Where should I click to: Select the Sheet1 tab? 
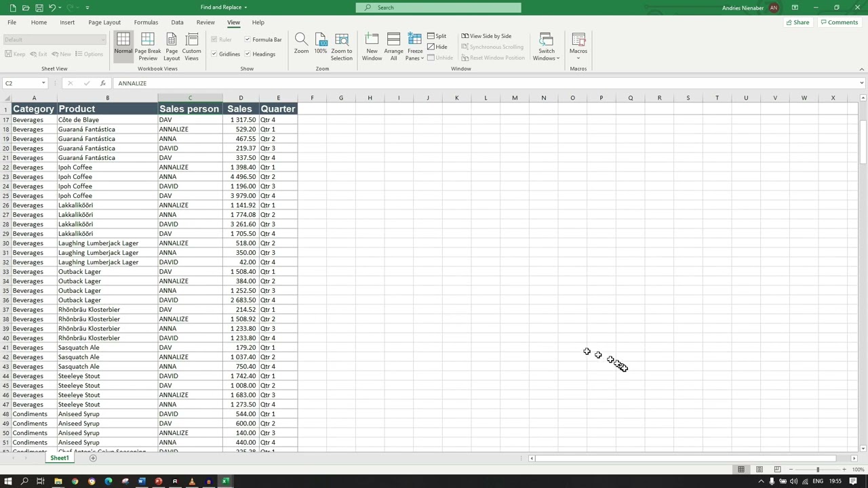coord(60,458)
